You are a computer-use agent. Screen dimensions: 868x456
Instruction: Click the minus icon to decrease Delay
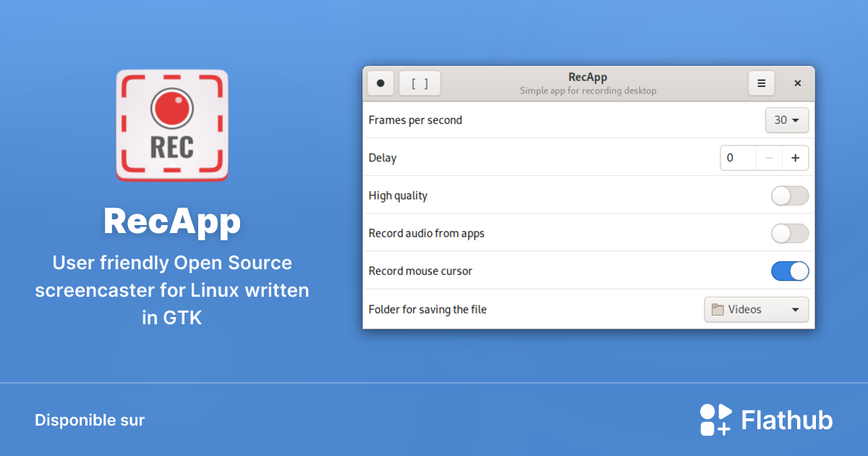pyautogui.click(x=769, y=158)
